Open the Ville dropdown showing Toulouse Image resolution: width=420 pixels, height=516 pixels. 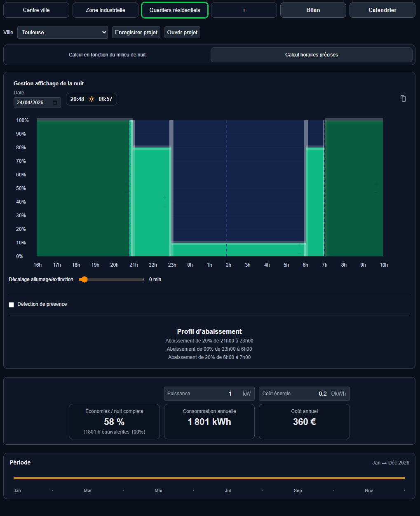[x=63, y=32]
